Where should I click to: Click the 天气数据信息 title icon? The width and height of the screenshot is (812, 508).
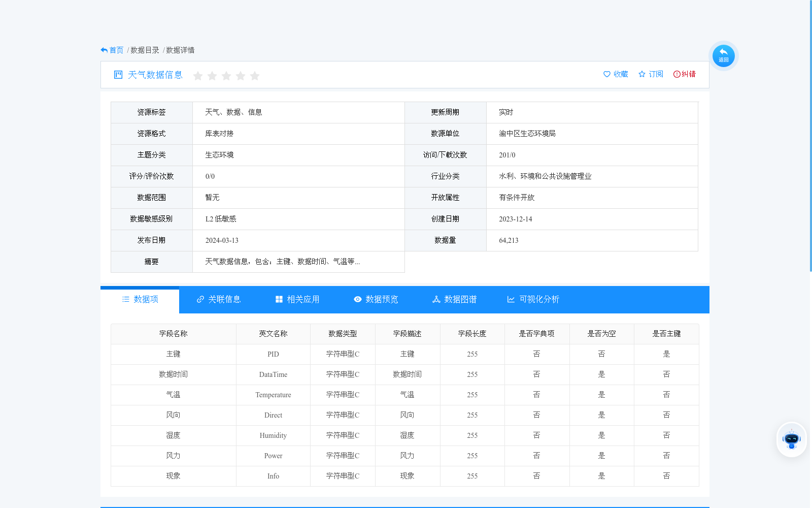point(118,75)
